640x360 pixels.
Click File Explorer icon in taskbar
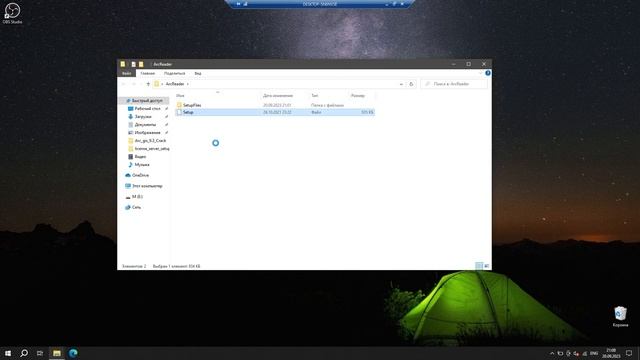point(57,353)
